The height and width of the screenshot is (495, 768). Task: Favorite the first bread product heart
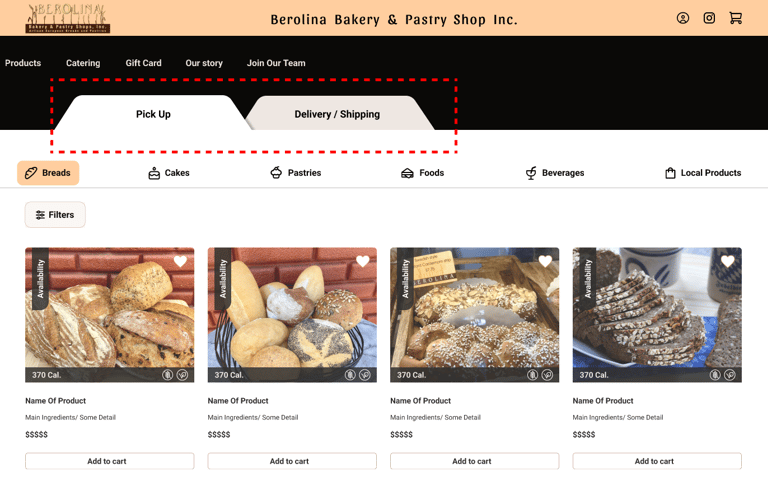[x=180, y=261]
